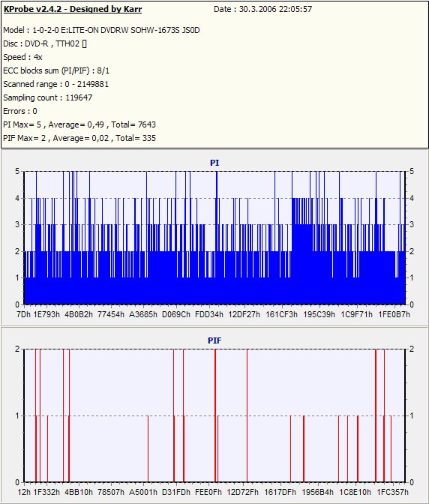Click the thick red PIF spike near FEE0Fh
The width and height of the screenshot is (429, 504).
point(215,415)
